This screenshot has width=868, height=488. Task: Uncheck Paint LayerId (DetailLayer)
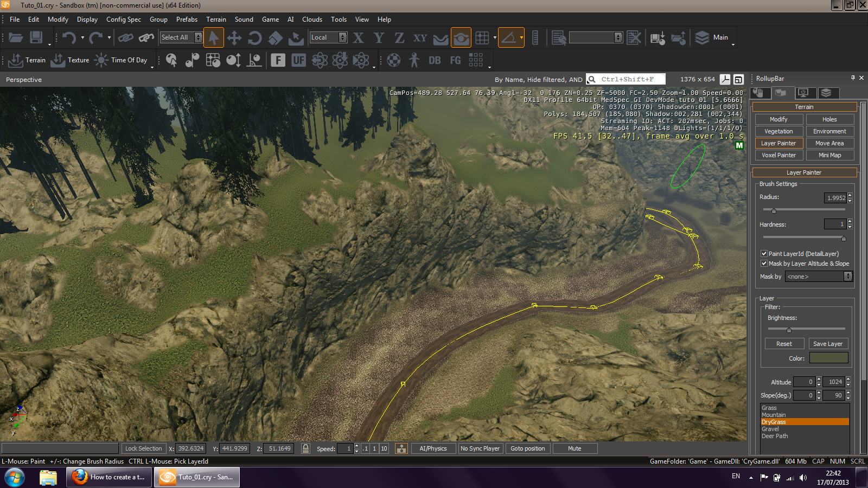tap(764, 253)
